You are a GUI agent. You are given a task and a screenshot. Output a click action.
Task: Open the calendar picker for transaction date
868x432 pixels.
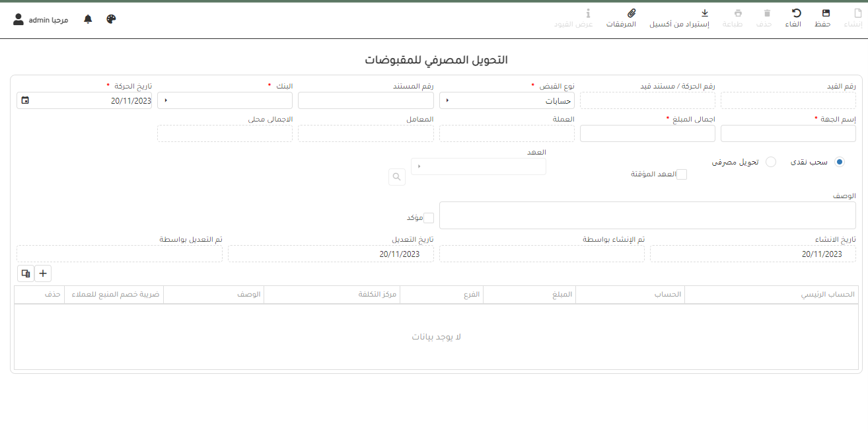(x=25, y=100)
